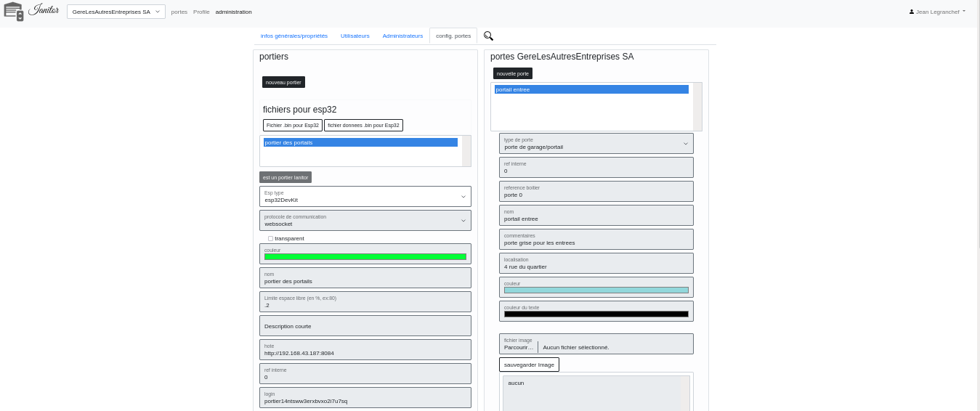Viewport: 980px width, 411px height.
Task: Click the hote input field
Action: point(365,353)
